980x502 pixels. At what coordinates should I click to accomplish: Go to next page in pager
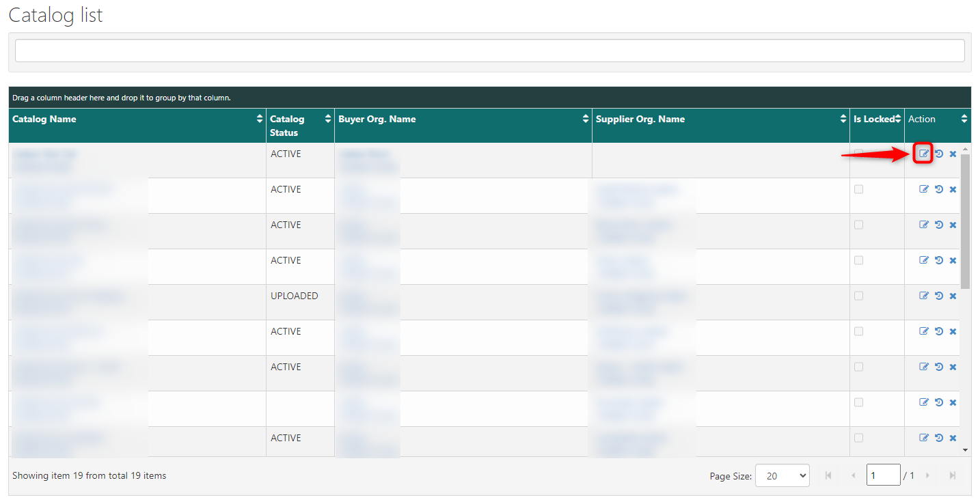click(x=927, y=475)
